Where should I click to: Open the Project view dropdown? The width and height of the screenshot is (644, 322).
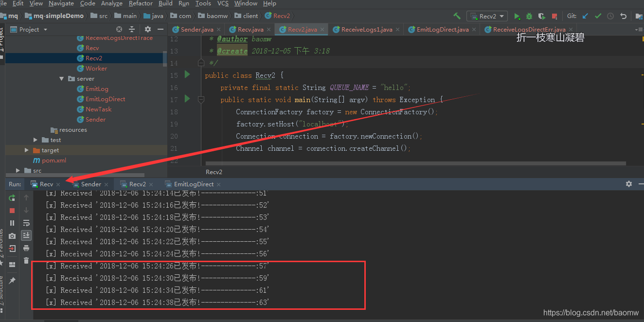click(29, 29)
